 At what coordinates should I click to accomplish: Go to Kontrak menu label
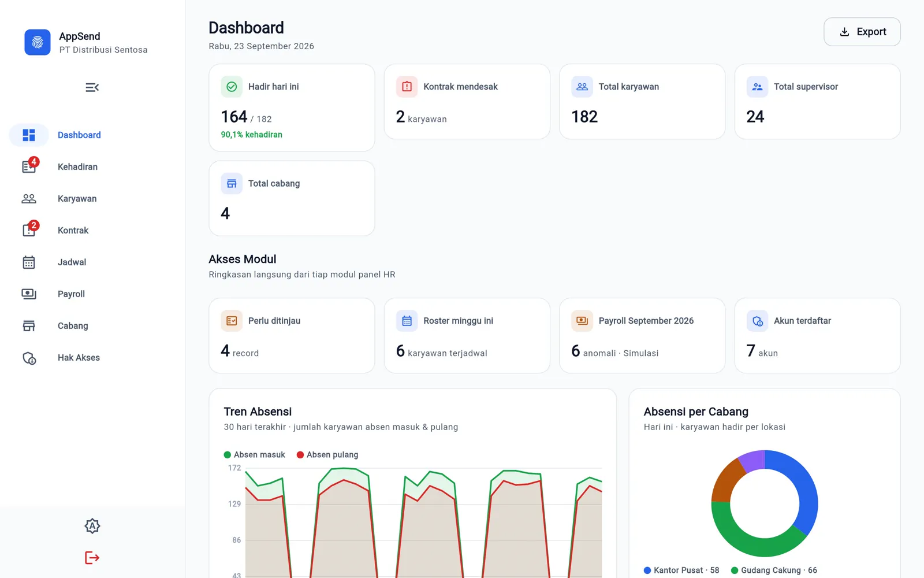click(73, 230)
